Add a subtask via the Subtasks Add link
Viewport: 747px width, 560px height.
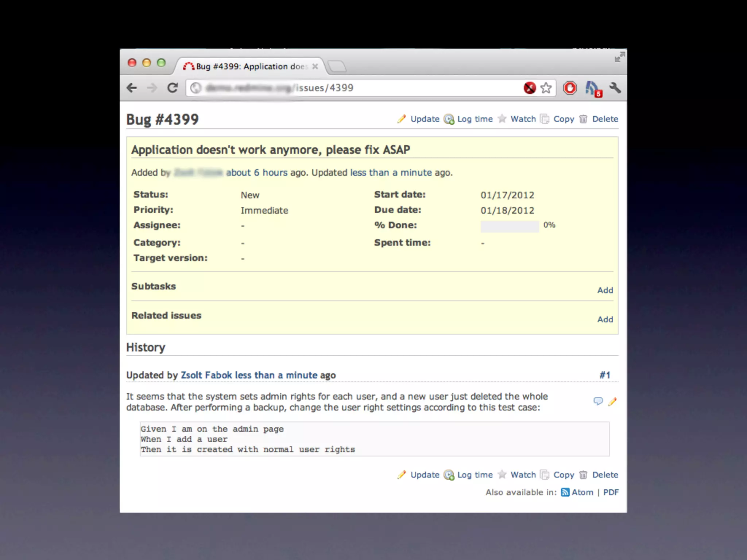pyautogui.click(x=605, y=291)
